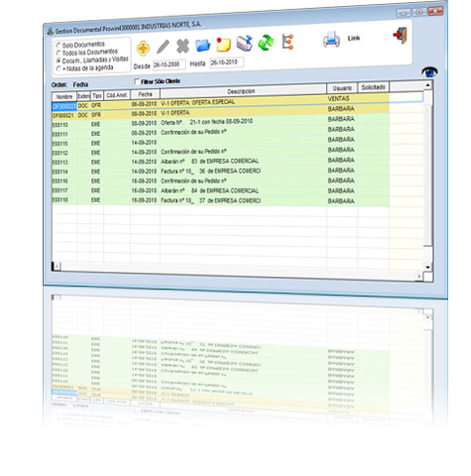
Task: Select row E00113
Action: 220,162
